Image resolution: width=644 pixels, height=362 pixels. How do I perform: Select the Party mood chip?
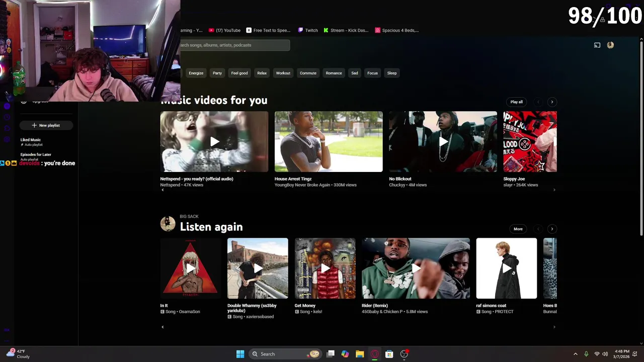coord(217,73)
